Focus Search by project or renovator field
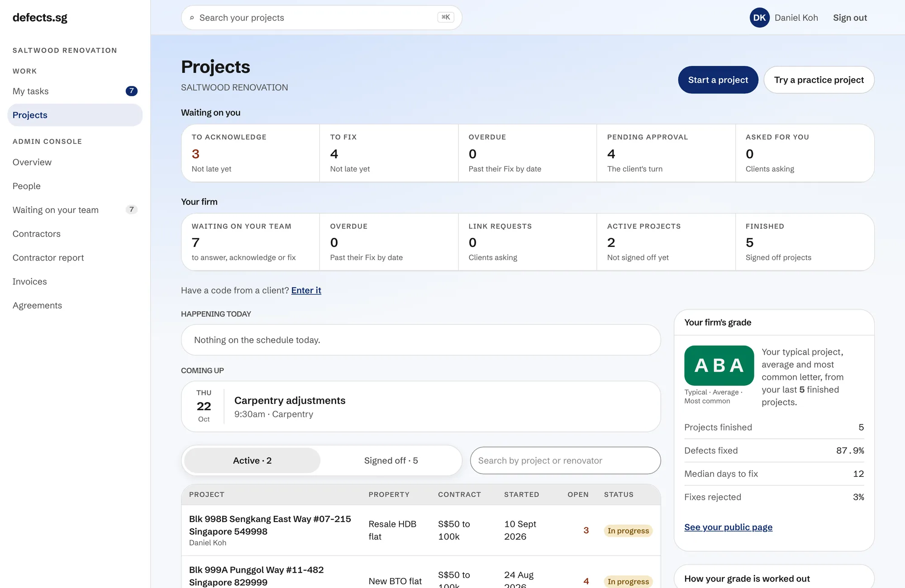The image size is (905, 588). click(565, 460)
